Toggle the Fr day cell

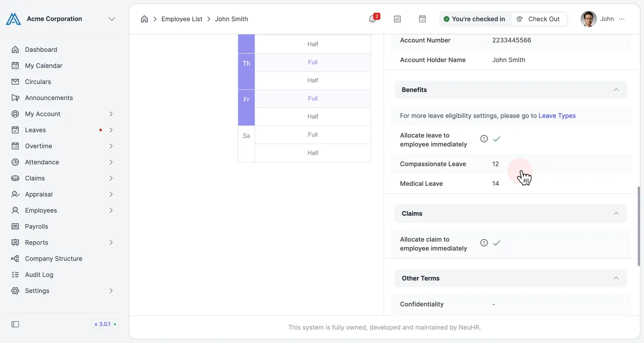[x=246, y=108]
